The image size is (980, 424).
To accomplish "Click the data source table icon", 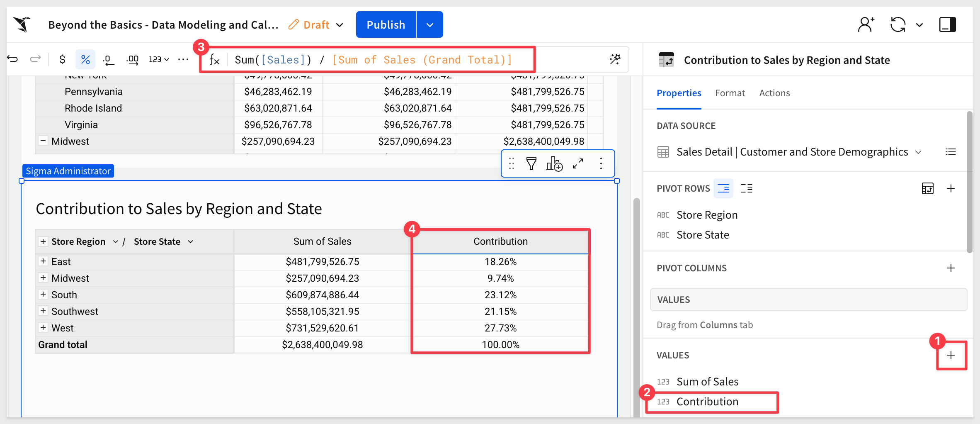I will point(663,152).
